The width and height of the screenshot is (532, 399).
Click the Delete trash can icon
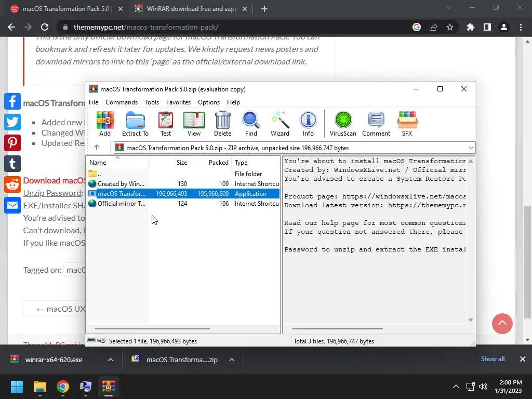[222, 124]
